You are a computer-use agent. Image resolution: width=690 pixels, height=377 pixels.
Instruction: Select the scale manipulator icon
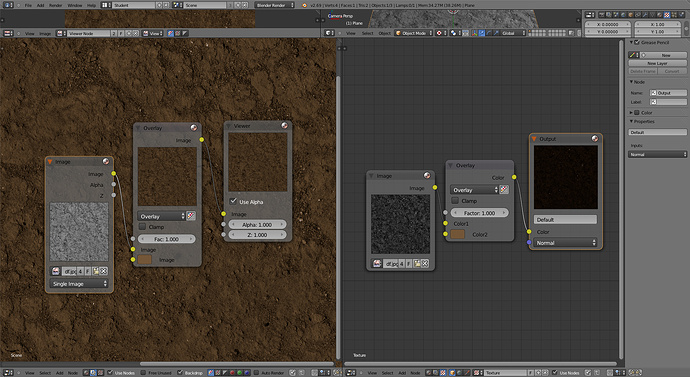coord(496,33)
